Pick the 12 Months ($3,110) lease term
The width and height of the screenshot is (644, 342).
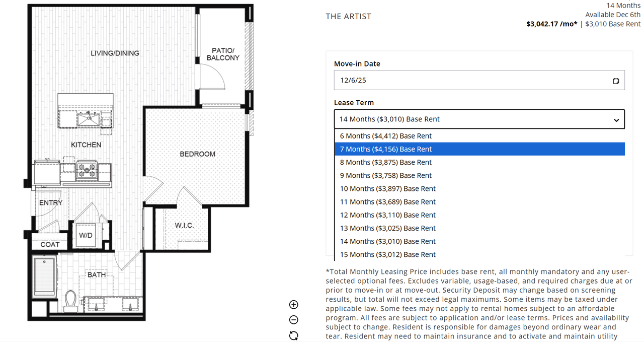388,215
